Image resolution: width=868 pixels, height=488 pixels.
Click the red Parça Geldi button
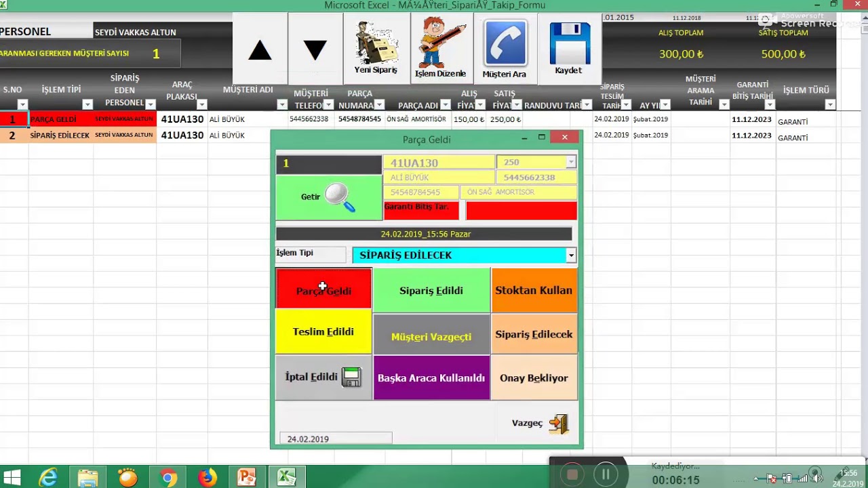(323, 289)
